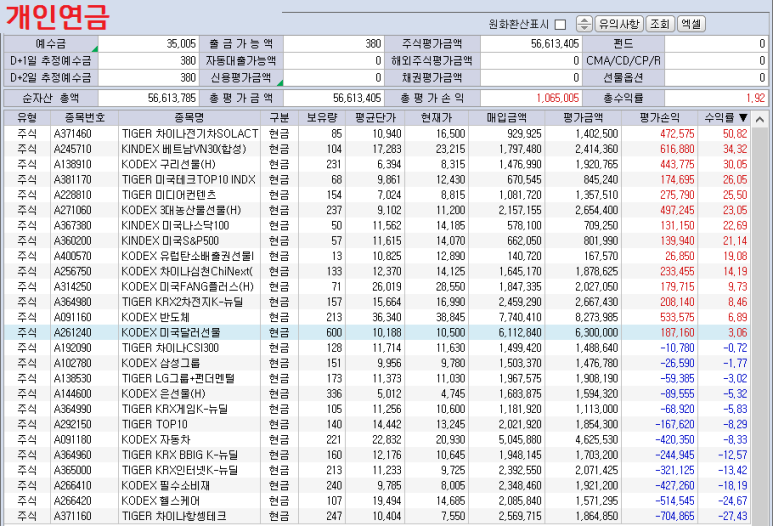Select the TIGER 차이나CSI300 row
The image size is (773, 526).
tap(377, 348)
